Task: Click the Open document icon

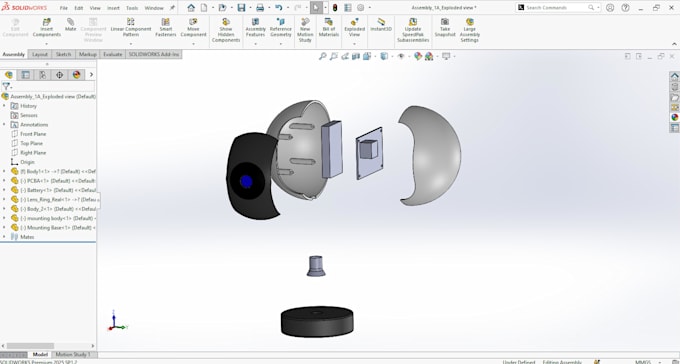Action: click(x=222, y=7)
